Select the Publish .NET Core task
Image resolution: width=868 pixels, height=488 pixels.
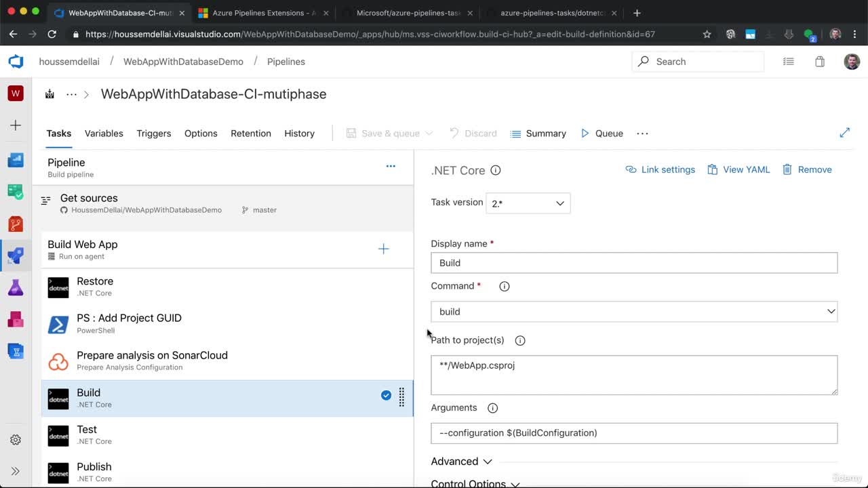click(x=227, y=472)
